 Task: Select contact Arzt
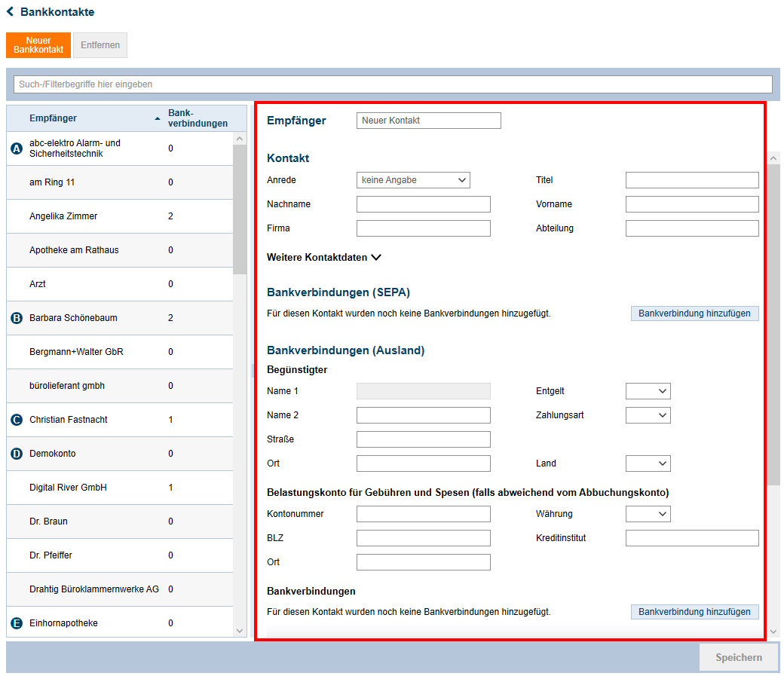coord(120,284)
